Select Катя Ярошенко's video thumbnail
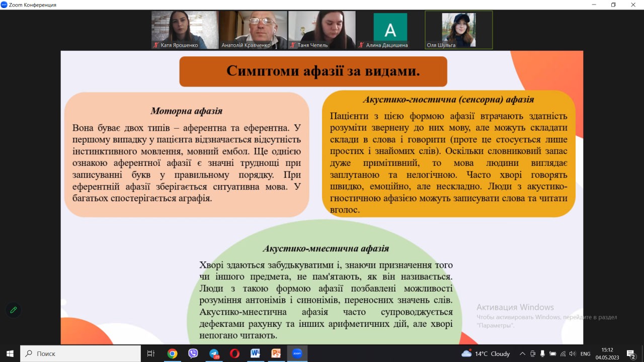Viewport: 644px width, 362px height. [x=185, y=30]
